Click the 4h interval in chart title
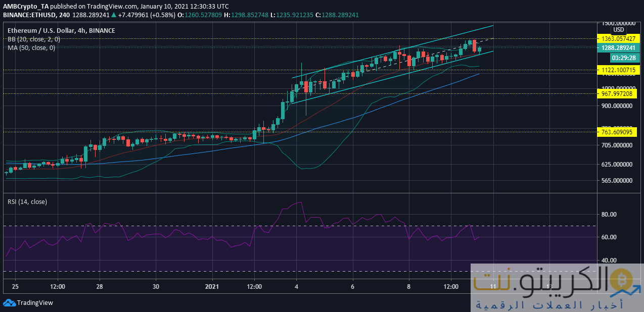The image size is (644, 312). pos(83,31)
